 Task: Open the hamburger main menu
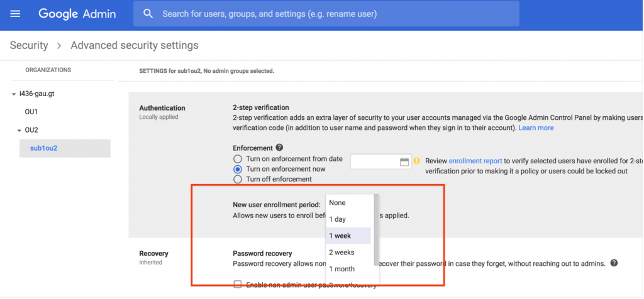16,14
